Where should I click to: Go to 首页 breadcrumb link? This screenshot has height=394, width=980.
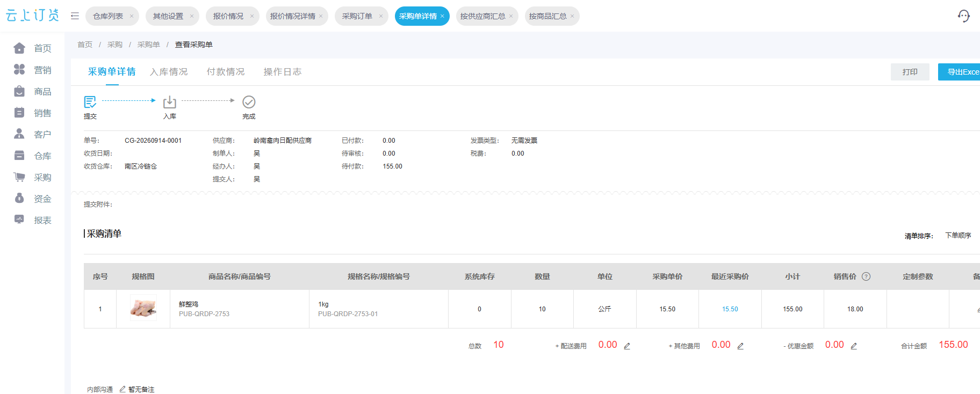[x=85, y=45]
